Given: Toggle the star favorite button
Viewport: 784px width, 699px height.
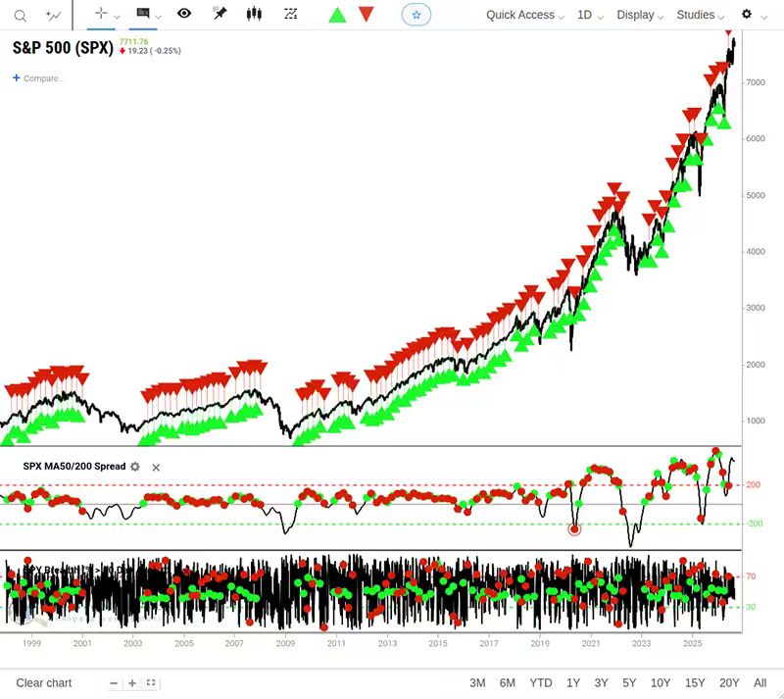Looking at the screenshot, I should click(416, 15).
